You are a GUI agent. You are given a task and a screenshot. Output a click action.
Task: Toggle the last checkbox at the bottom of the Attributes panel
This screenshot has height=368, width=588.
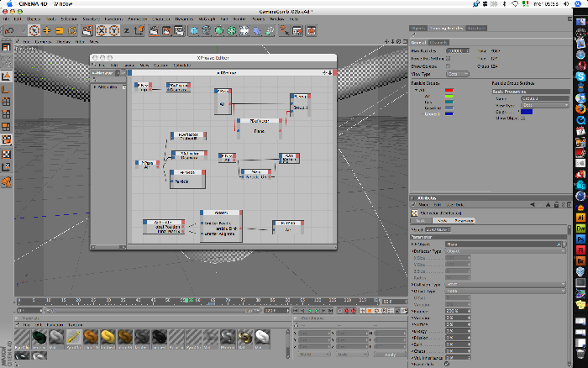pos(447,364)
